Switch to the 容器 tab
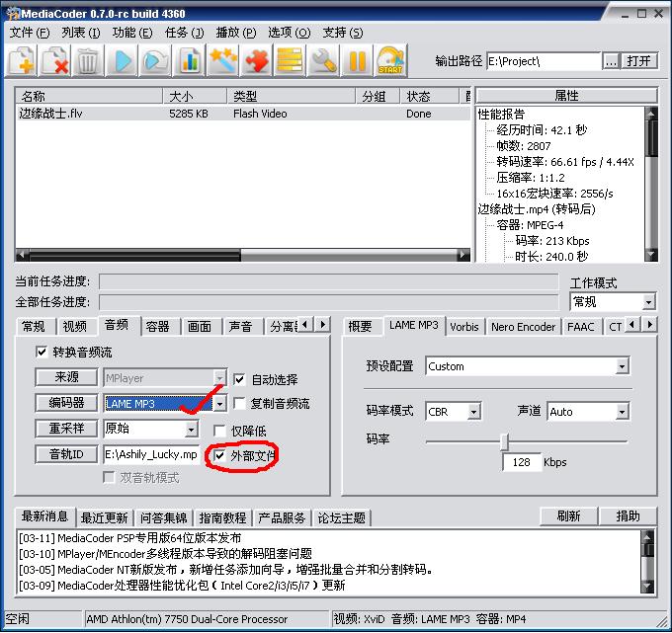 158,326
